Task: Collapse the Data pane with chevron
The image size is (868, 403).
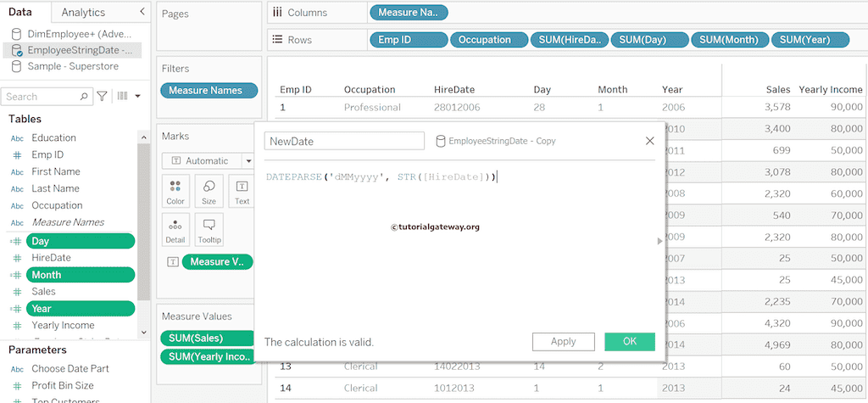Action: coord(142,11)
